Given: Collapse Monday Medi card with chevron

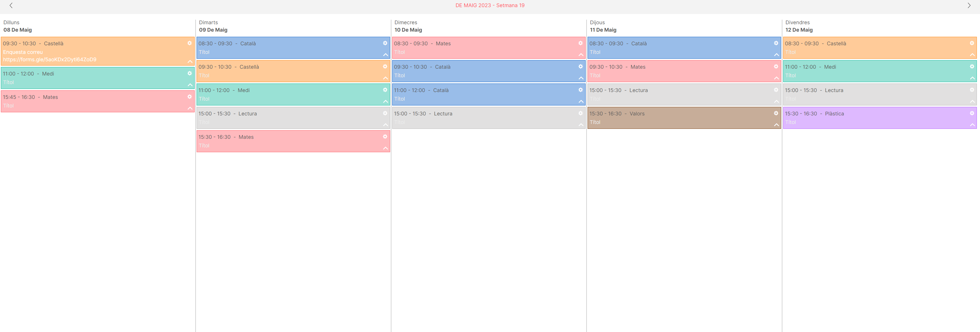Looking at the screenshot, I should (x=190, y=85).
